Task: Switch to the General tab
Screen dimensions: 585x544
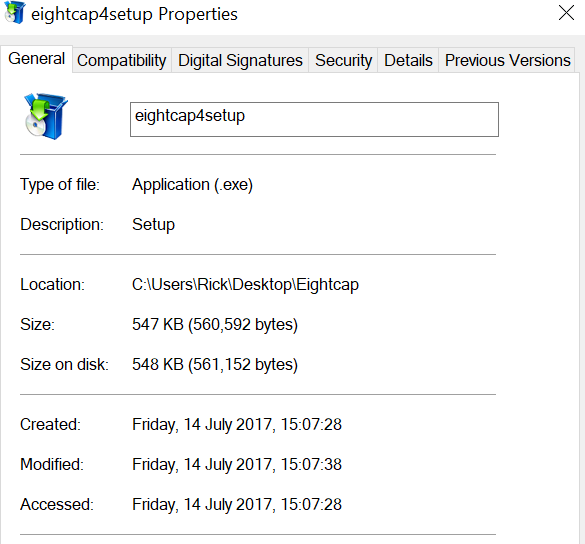Action: coord(37,59)
